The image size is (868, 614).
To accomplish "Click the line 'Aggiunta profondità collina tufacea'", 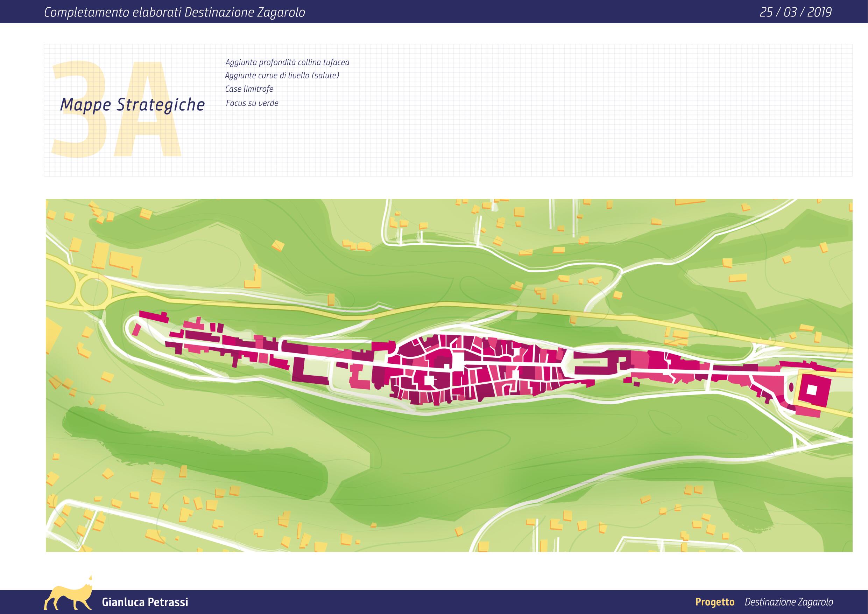I will (x=287, y=62).
